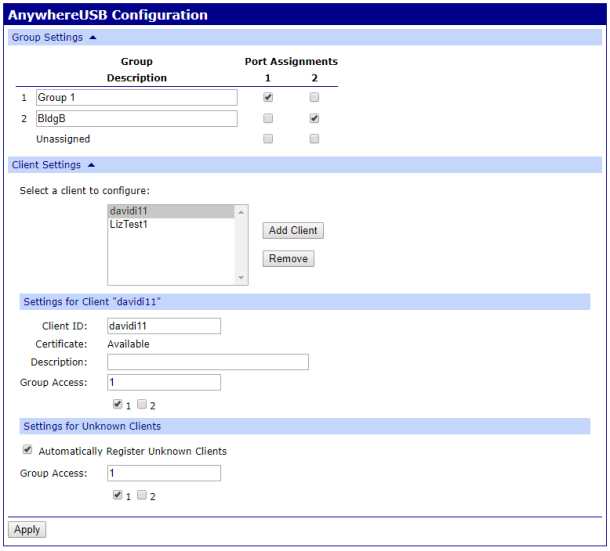Focus the BldgB description field

coord(137,118)
